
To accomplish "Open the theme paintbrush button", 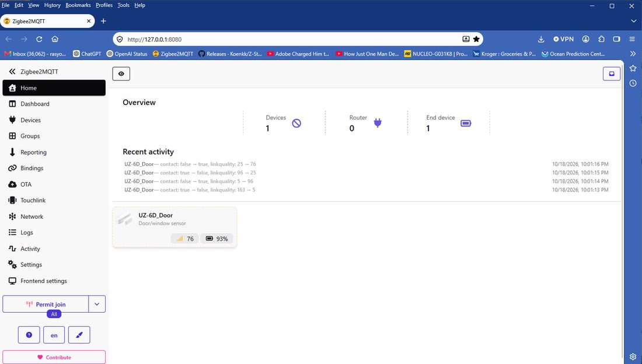I will point(79,335).
